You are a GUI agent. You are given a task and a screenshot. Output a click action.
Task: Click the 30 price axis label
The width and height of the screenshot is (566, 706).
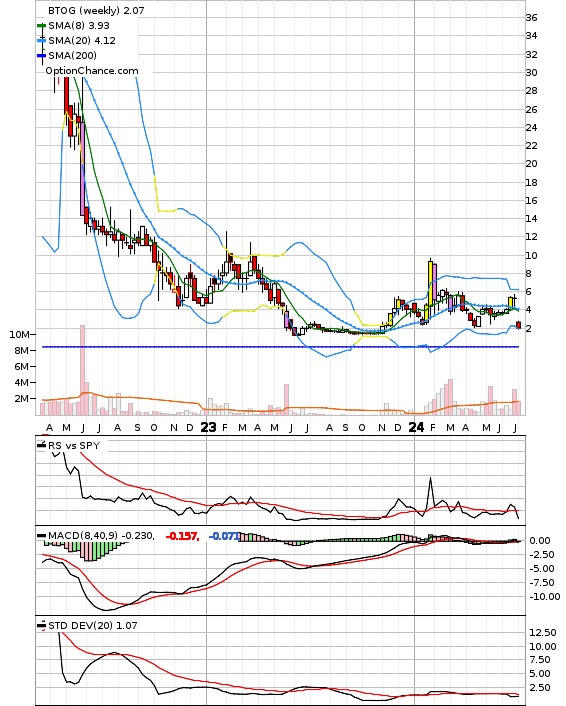pos(531,72)
